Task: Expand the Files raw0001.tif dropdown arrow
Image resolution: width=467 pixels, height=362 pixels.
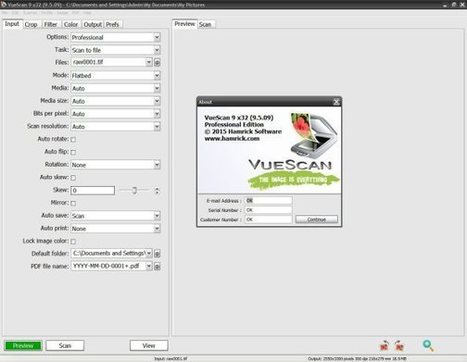Action: click(x=149, y=62)
